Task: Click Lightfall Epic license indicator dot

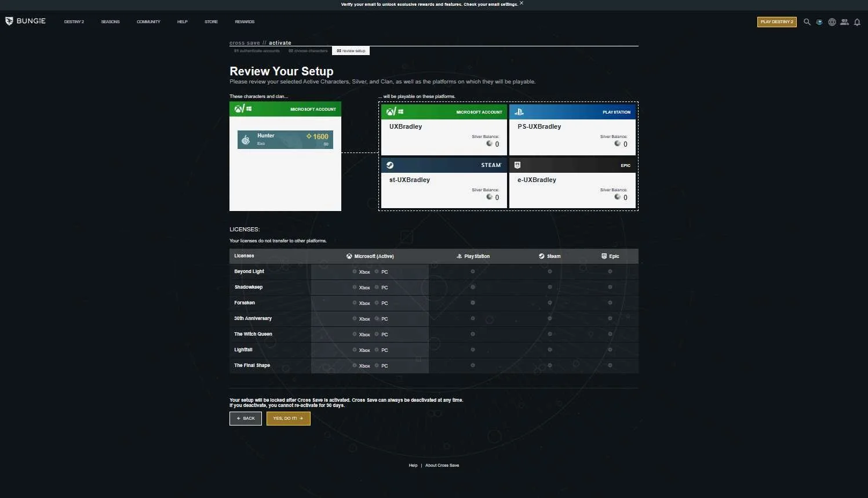Action: pyautogui.click(x=610, y=350)
